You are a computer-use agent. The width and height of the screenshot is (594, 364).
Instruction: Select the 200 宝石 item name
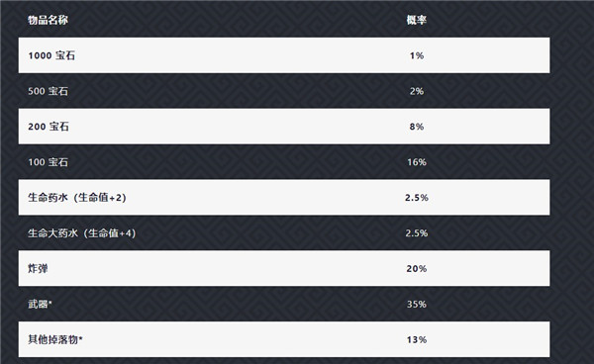(49, 127)
